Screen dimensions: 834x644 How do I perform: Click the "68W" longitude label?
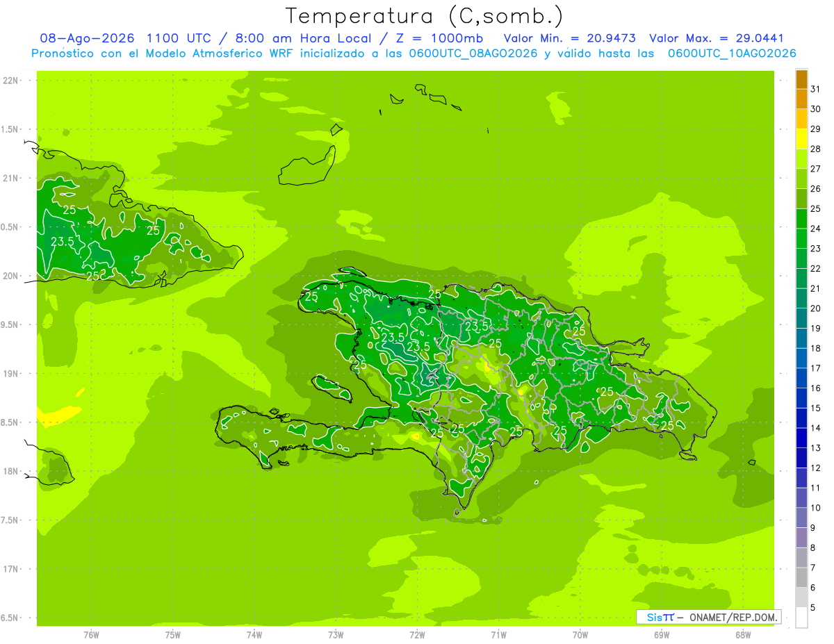click(x=743, y=635)
